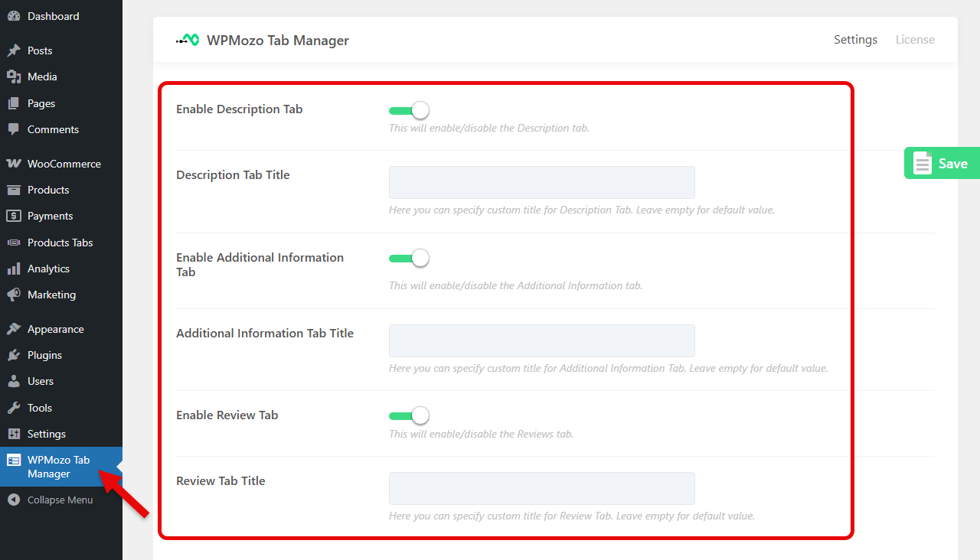
Task: Click the WooCommerce logo icon
Action: tap(14, 164)
